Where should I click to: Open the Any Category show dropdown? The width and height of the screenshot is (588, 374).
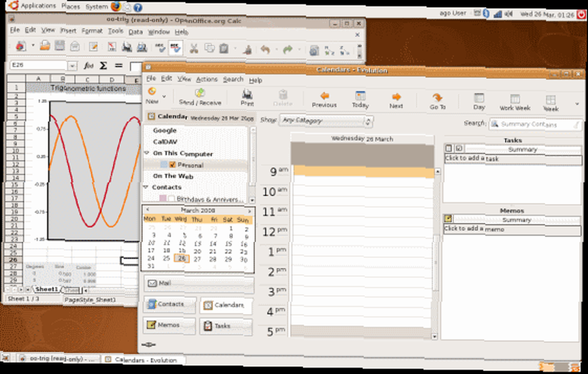click(326, 121)
